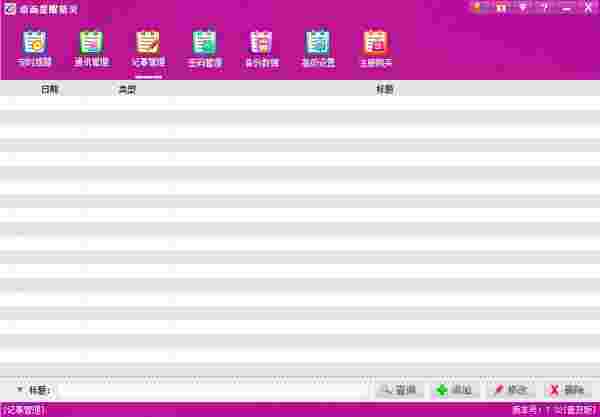Open the help question-mark in title bar
The image size is (600, 417).
click(x=545, y=7)
